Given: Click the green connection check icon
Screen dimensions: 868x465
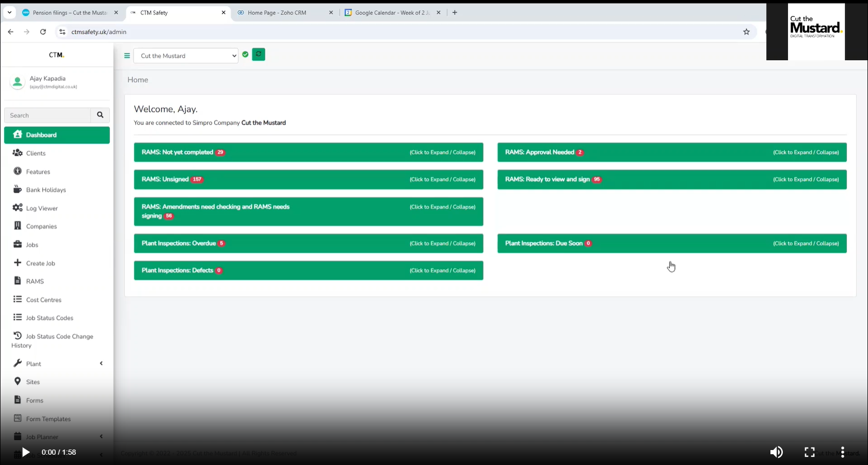Looking at the screenshot, I should [245, 54].
